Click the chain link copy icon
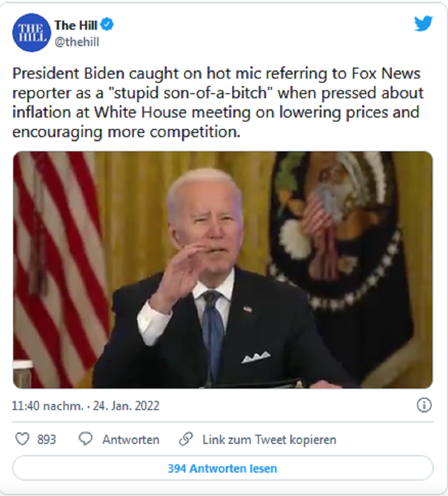This screenshot has height=496, width=448. [x=186, y=439]
